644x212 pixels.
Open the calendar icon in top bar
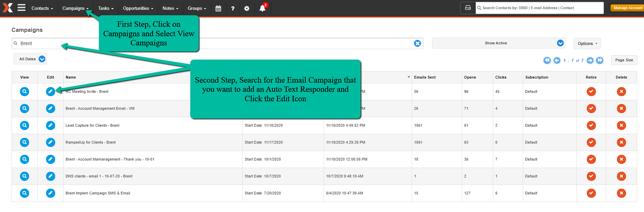pos(218,8)
